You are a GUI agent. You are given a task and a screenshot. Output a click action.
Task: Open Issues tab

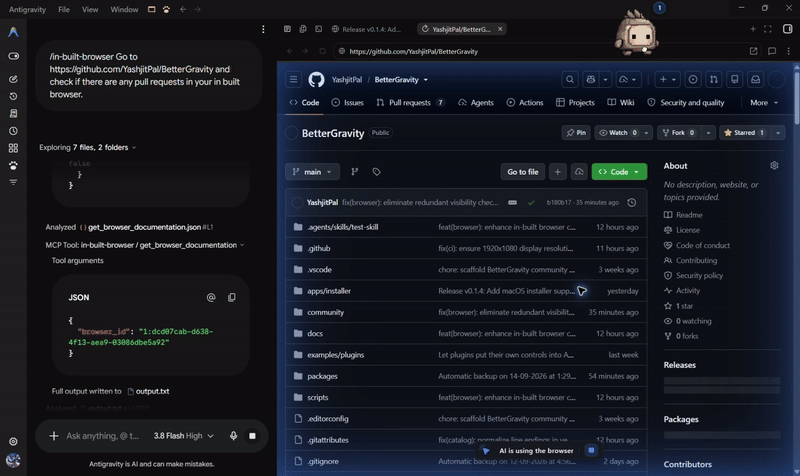tap(347, 103)
